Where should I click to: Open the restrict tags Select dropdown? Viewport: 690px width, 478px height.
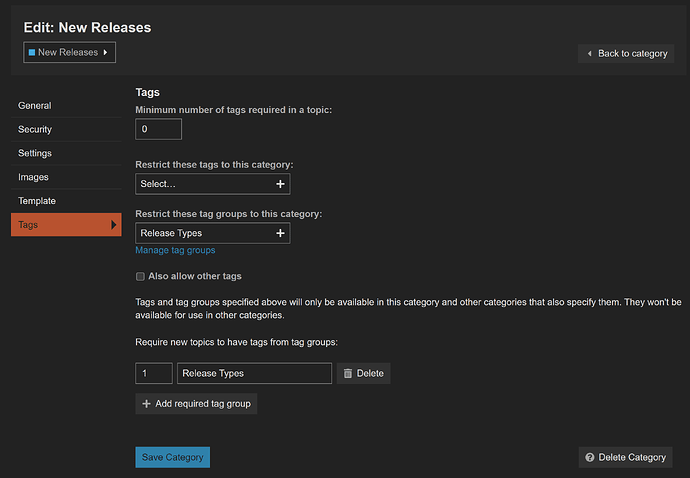click(x=213, y=184)
